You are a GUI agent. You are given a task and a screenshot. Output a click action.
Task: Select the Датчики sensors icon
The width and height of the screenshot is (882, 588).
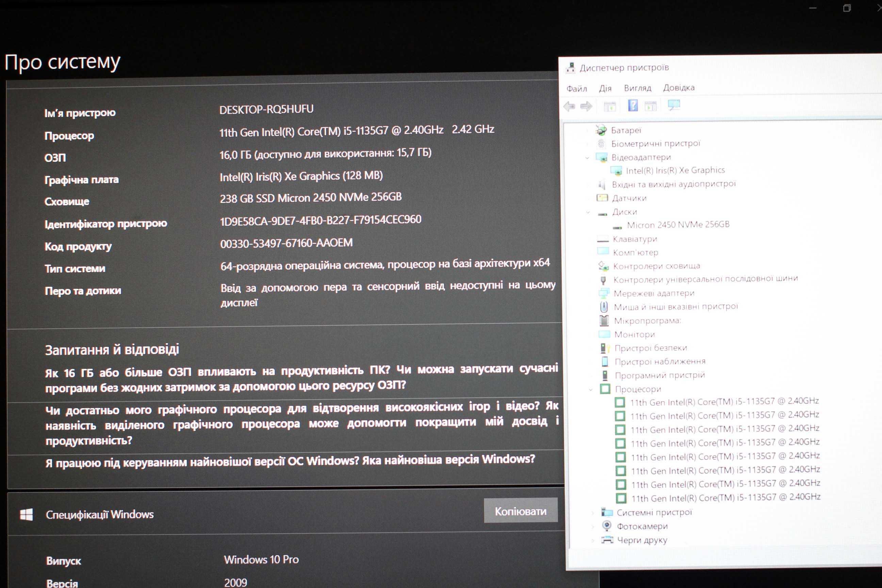coord(602,198)
